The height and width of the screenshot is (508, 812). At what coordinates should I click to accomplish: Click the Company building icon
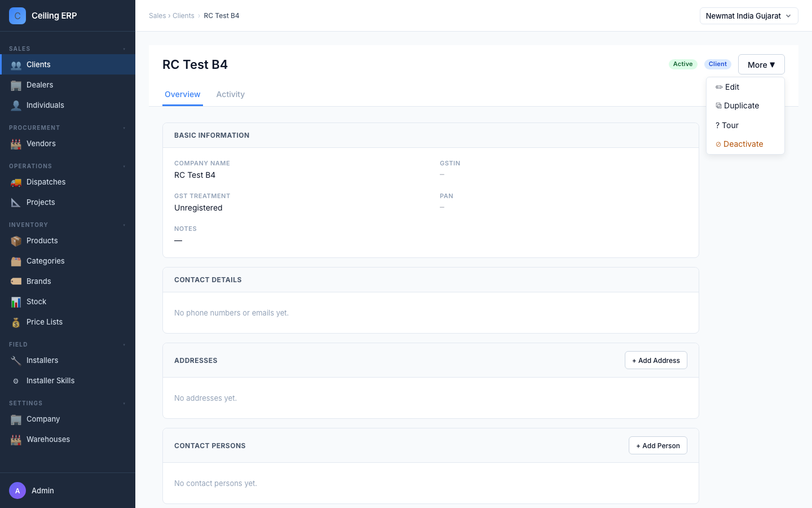16,419
